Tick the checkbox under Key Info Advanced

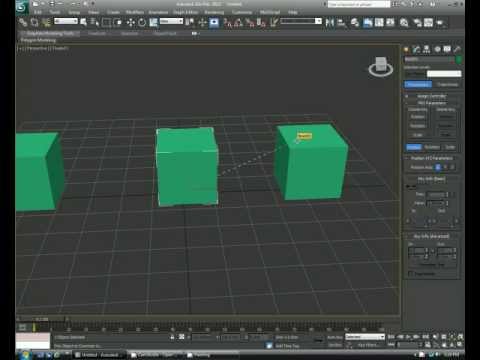point(411,274)
